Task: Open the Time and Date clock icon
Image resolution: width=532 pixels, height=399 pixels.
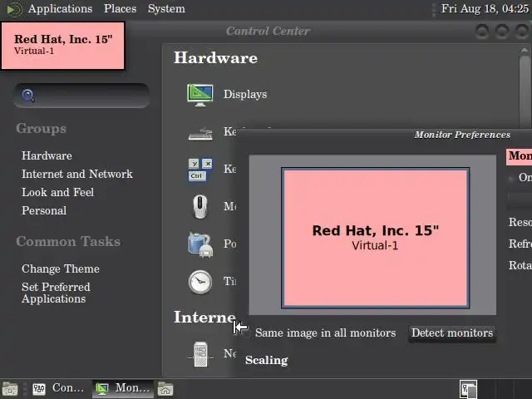Action: click(x=200, y=282)
